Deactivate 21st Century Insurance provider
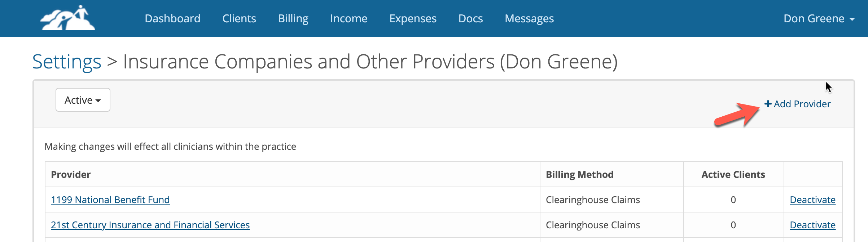Image resolution: width=868 pixels, height=242 pixels. (812, 225)
